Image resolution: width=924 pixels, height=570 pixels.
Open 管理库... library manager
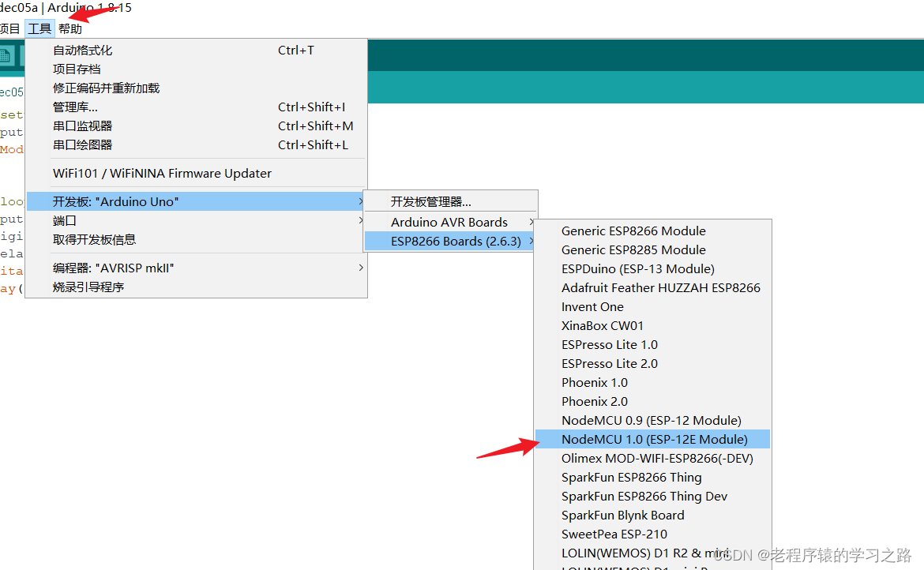[x=197, y=107]
